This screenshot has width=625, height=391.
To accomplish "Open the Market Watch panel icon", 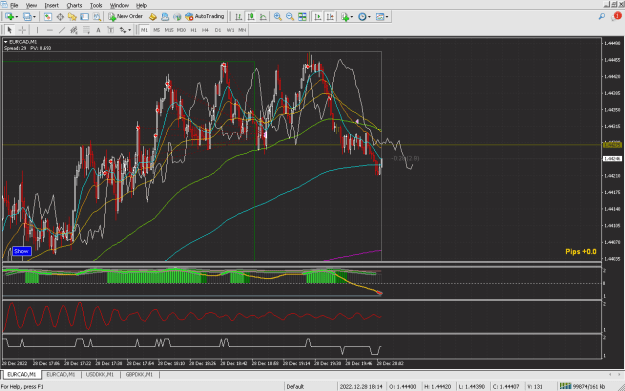I will (x=47, y=17).
